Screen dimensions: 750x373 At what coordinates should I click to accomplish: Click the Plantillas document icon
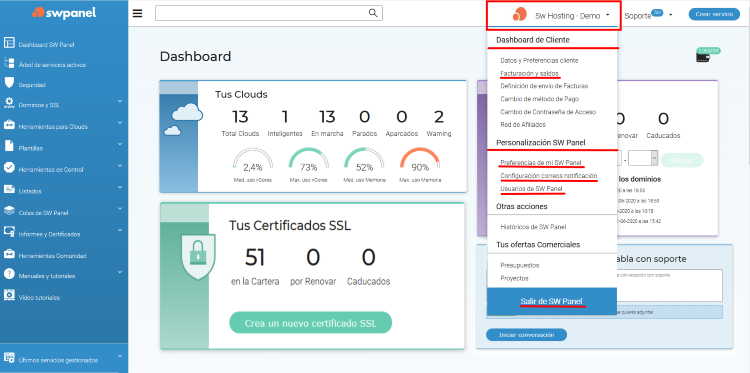tap(9, 146)
